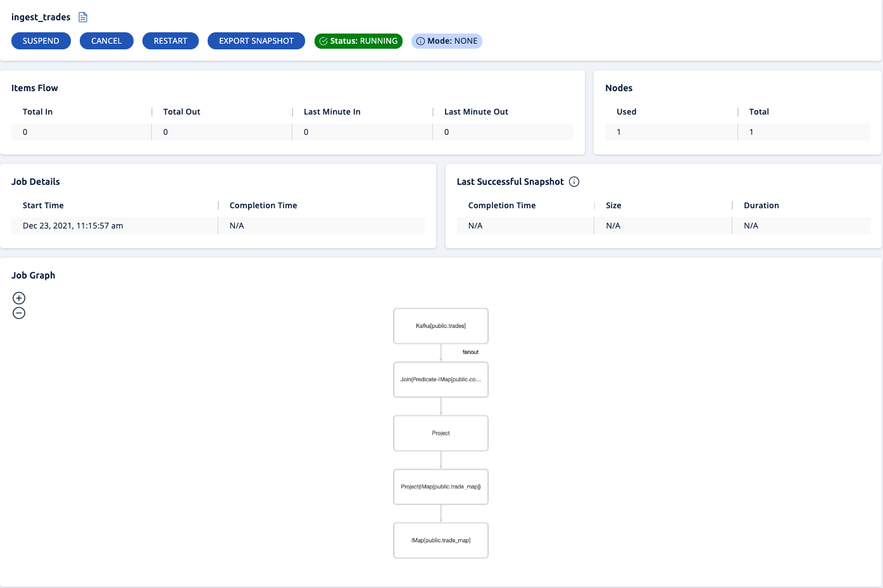Viewport: 883px width, 588px height.
Task: Click the Mode: NONE info badge
Action: (447, 41)
